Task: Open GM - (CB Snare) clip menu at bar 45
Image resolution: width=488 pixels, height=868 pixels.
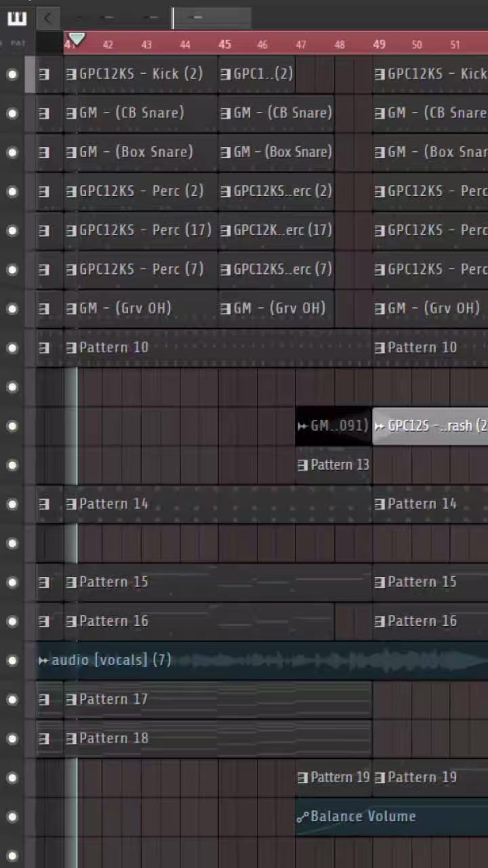Action: click(x=226, y=113)
